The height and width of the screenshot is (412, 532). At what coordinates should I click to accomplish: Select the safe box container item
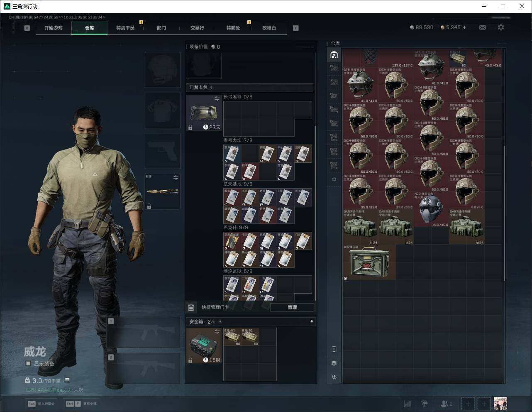coord(204,346)
